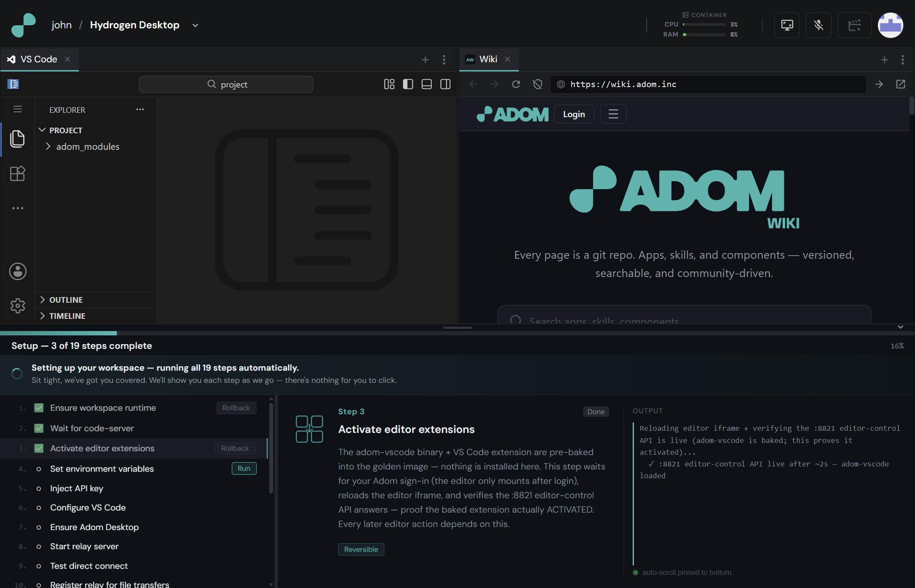Collapse the setup panel with the chevron
This screenshot has width=915, height=588.
tap(901, 327)
